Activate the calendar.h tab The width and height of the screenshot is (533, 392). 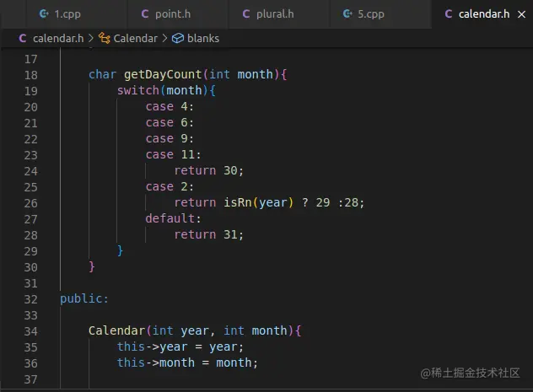[x=484, y=14]
